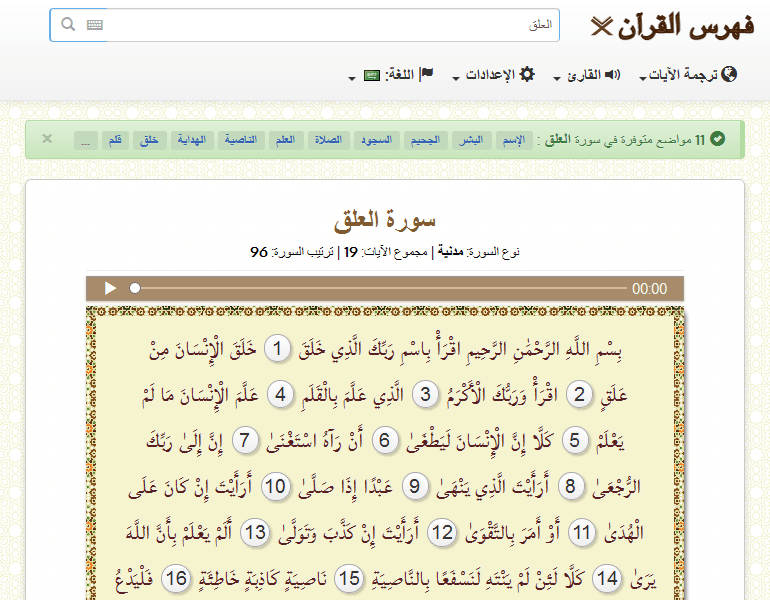The width and height of the screenshot is (770, 600).
Task: Click the verse total number 19
Action: click(x=351, y=252)
